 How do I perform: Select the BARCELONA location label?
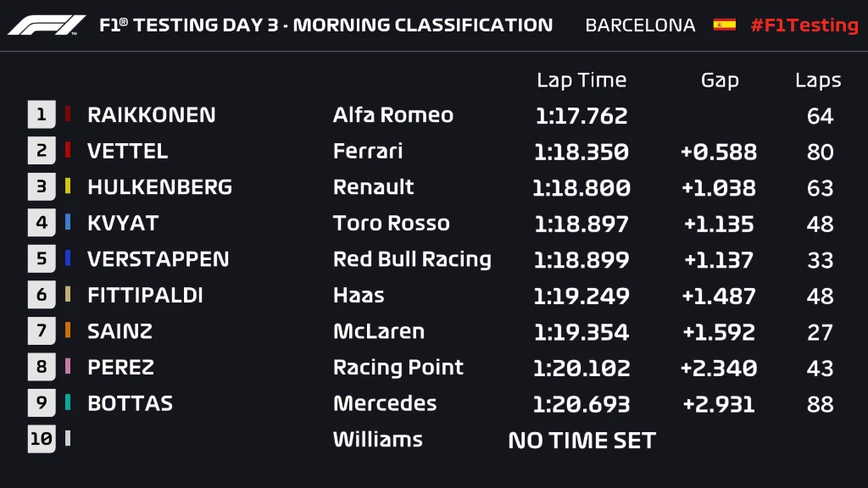(640, 25)
